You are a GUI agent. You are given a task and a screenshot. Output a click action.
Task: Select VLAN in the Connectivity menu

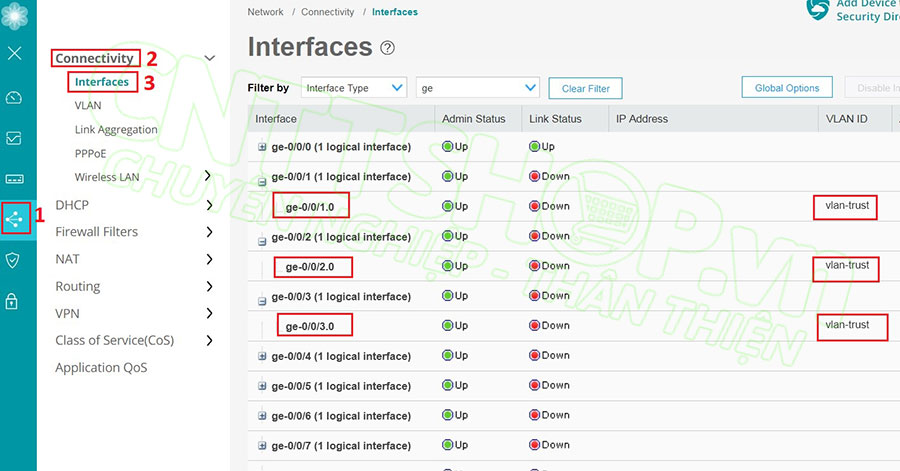pos(88,105)
